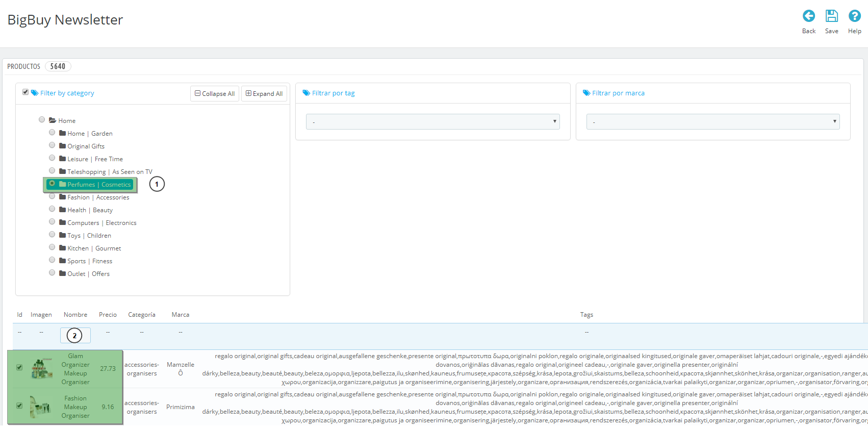Viewport: 868px width, 429px height.
Task: Click the Back arrow icon
Action: pyautogui.click(x=808, y=16)
